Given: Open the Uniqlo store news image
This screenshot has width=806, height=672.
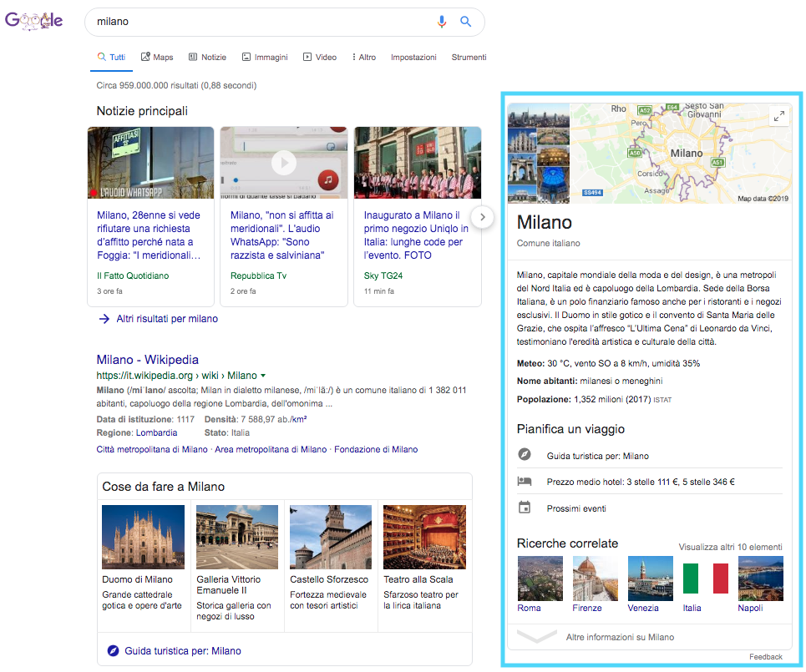Looking at the screenshot, I should [x=418, y=162].
